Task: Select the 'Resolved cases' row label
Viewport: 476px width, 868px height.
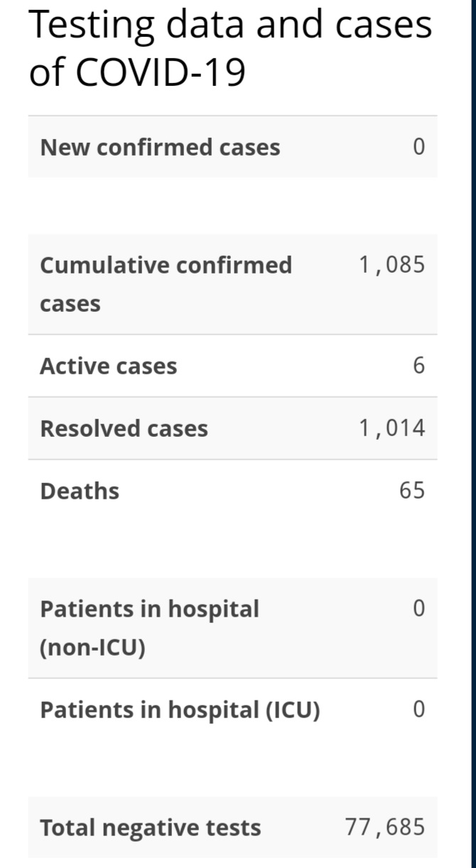Action: (x=124, y=429)
